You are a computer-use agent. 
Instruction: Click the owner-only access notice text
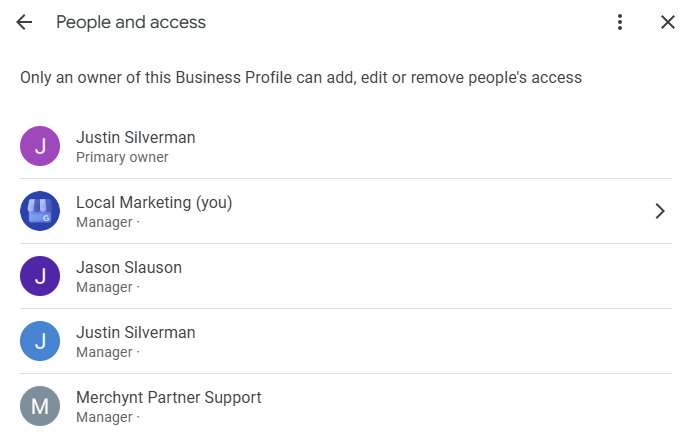point(301,78)
